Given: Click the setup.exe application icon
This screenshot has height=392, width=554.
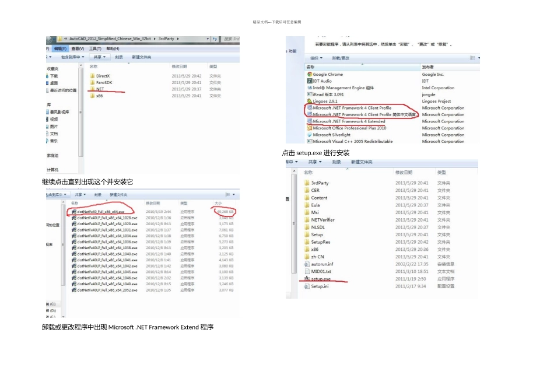Looking at the screenshot, I should point(307,279).
